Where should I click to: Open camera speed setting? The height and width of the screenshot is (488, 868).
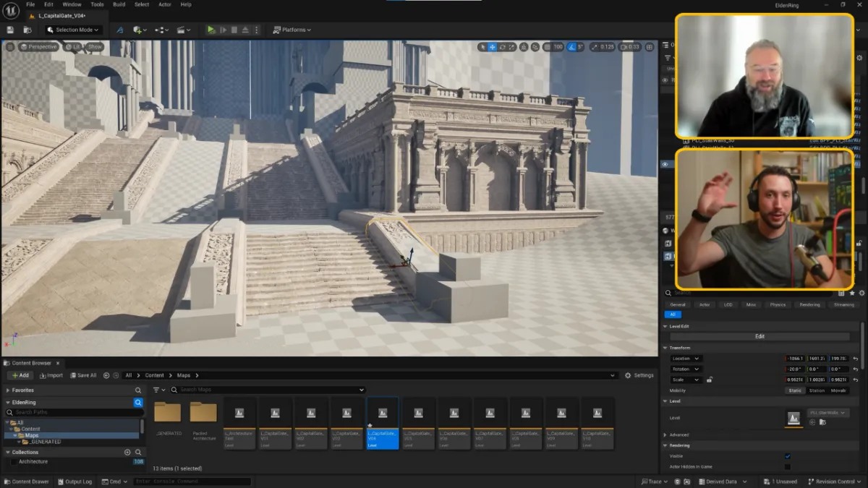(x=631, y=47)
